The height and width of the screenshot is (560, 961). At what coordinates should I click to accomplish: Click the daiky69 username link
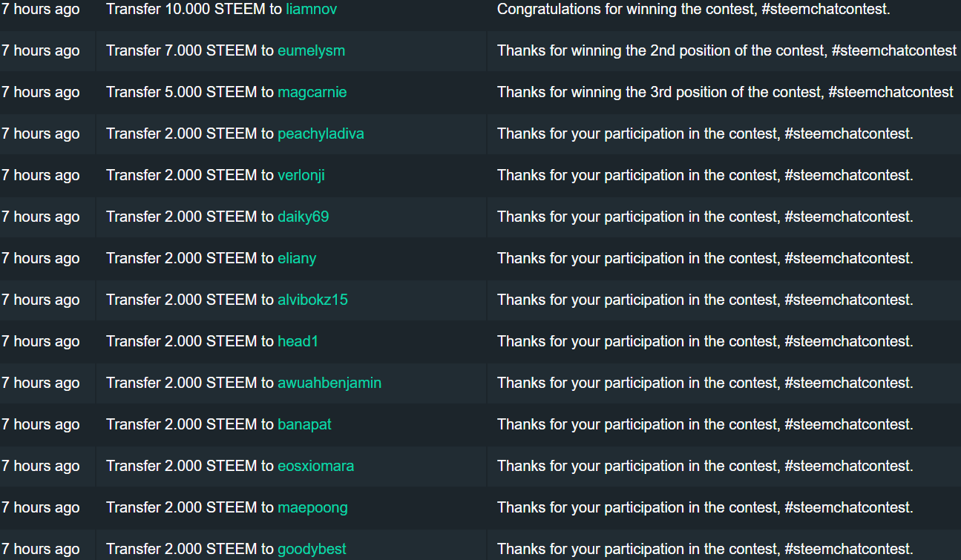tap(303, 217)
